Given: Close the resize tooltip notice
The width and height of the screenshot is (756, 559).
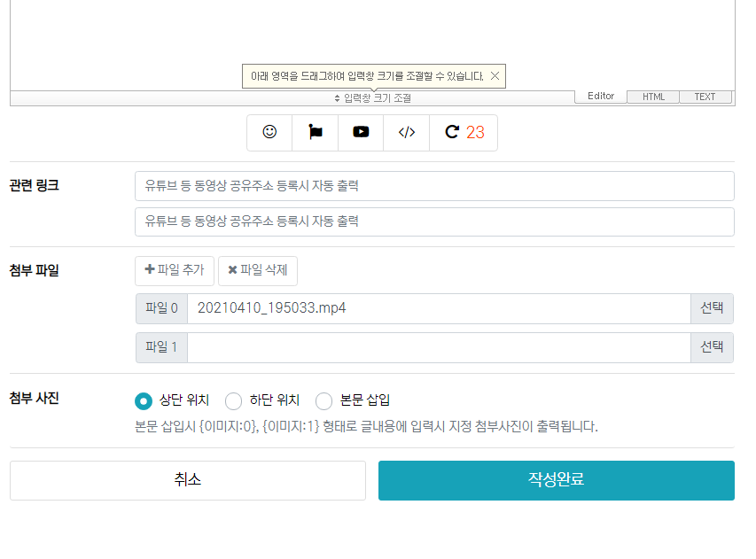Looking at the screenshot, I should click(x=495, y=76).
